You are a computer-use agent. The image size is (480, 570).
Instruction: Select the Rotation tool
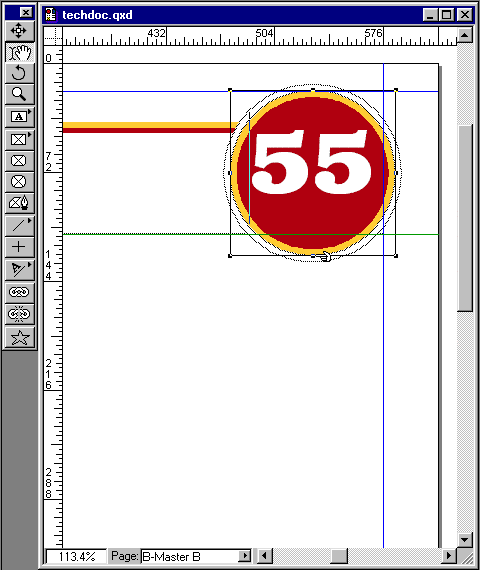(20, 73)
